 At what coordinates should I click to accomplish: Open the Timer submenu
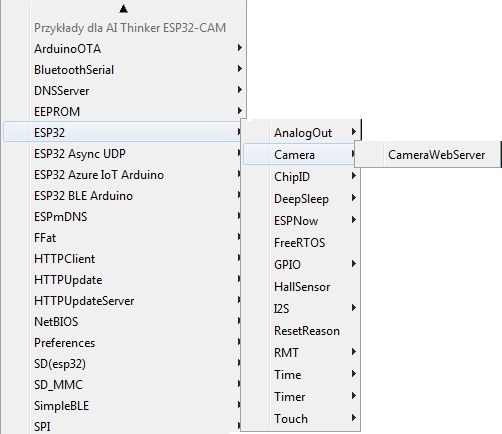pos(301,397)
